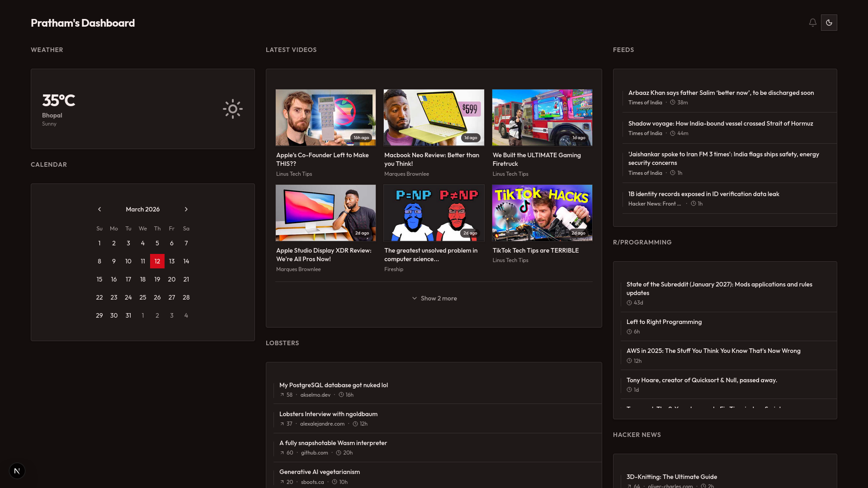Select March 31 in the calendar
The height and width of the screenshot is (488, 868).
pyautogui.click(x=128, y=315)
